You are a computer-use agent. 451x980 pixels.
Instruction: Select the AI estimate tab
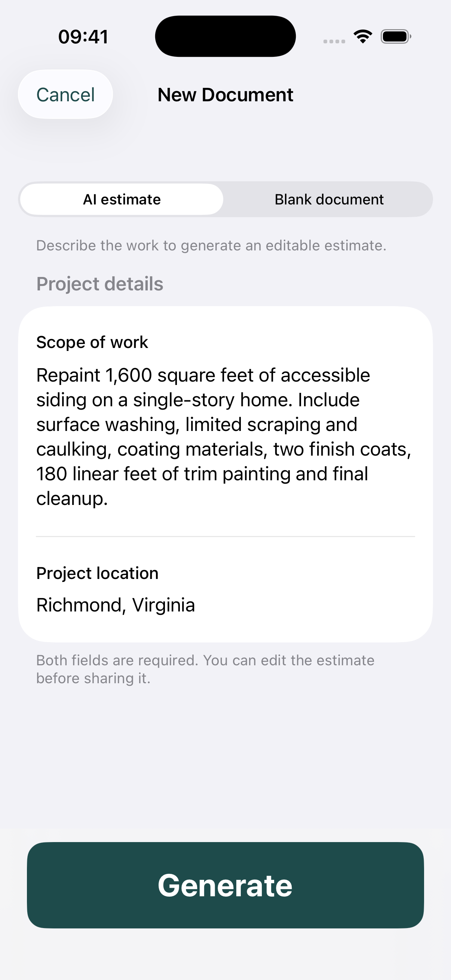pyautogui.click(x=122, y=199)
